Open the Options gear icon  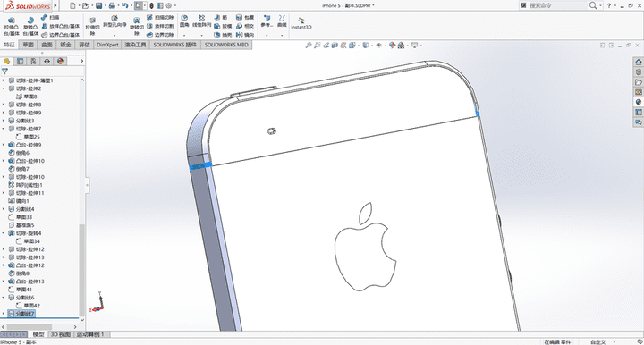pos(169,5)
